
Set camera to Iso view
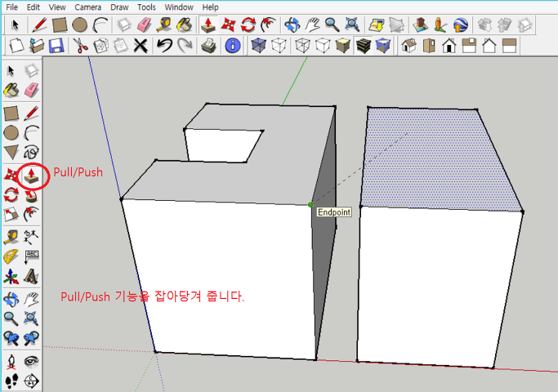pyautogui.click(x=408, y=46)
